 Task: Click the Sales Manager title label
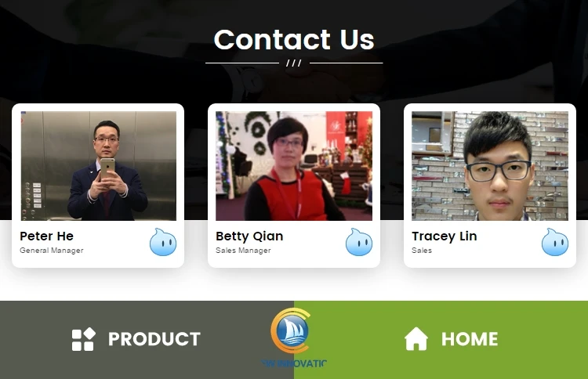(243, 251)
